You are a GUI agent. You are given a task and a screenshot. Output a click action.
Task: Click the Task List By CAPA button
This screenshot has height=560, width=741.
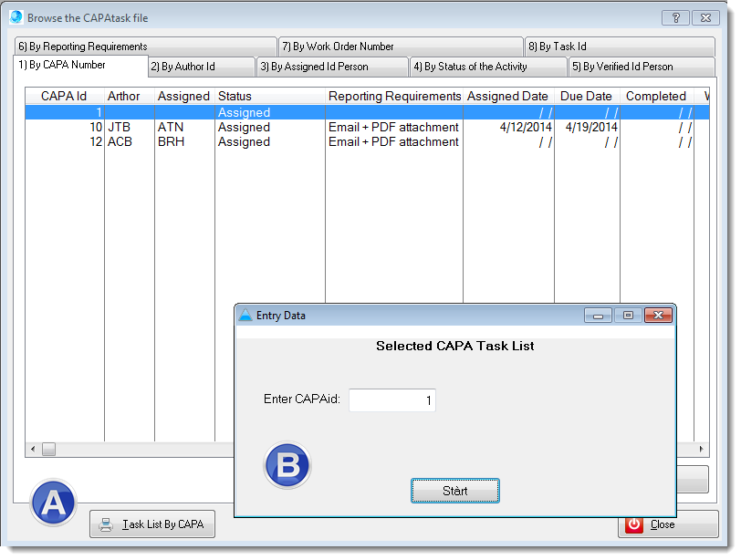152,524
